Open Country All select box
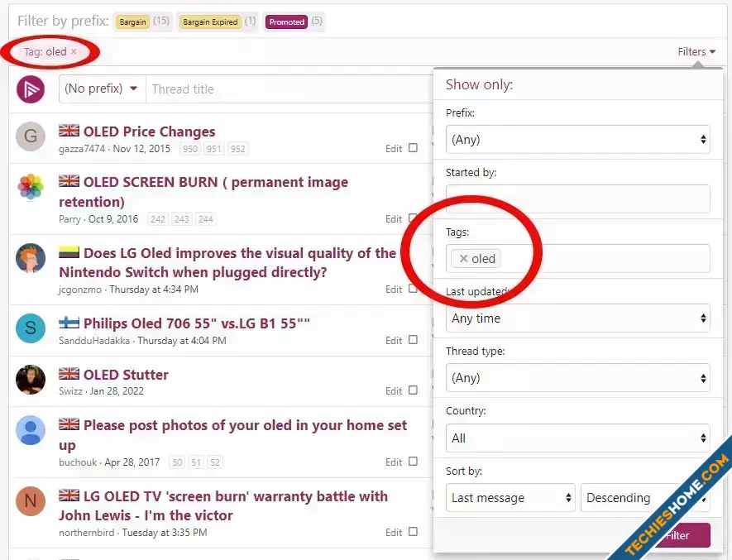 [578, 438]
